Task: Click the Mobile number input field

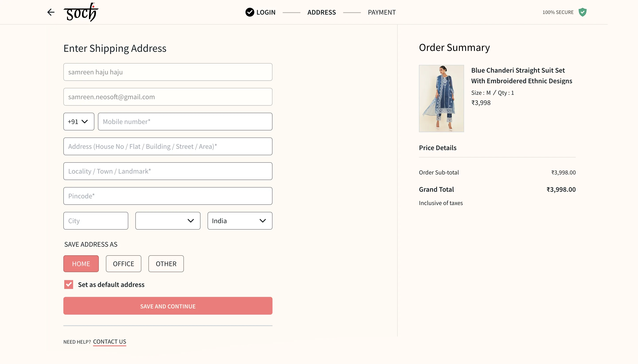Action: (x=185, y=122)
